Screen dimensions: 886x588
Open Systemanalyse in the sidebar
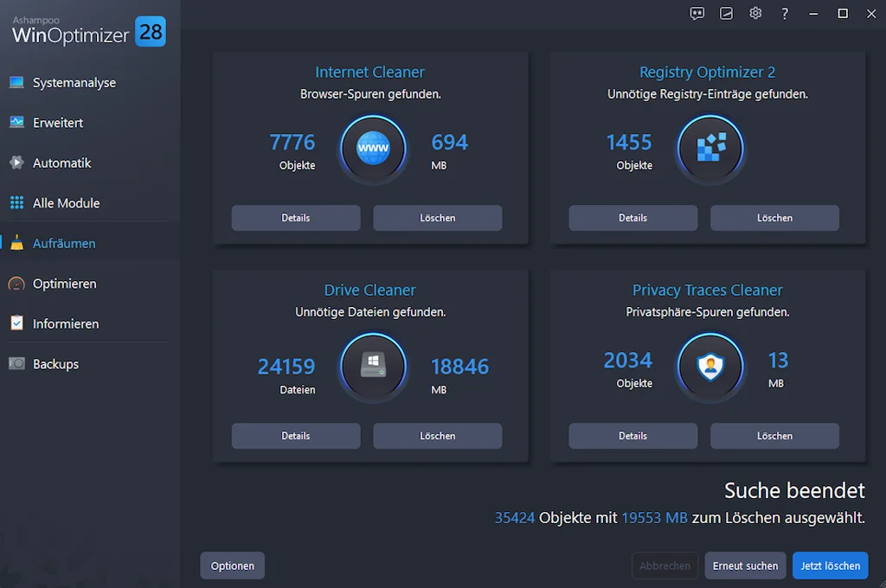74,83
